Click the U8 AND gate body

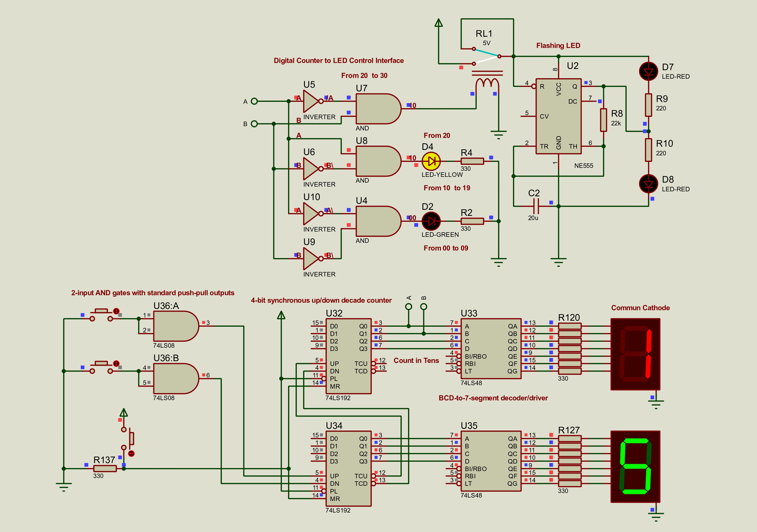pos(378,161)
